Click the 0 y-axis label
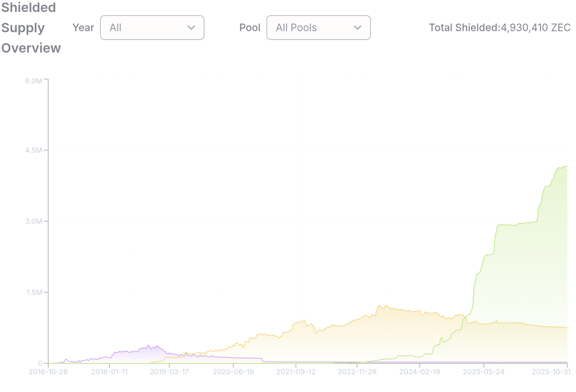Image resolution: width=576 pixels, height=392 pixels. click(40, 363)
